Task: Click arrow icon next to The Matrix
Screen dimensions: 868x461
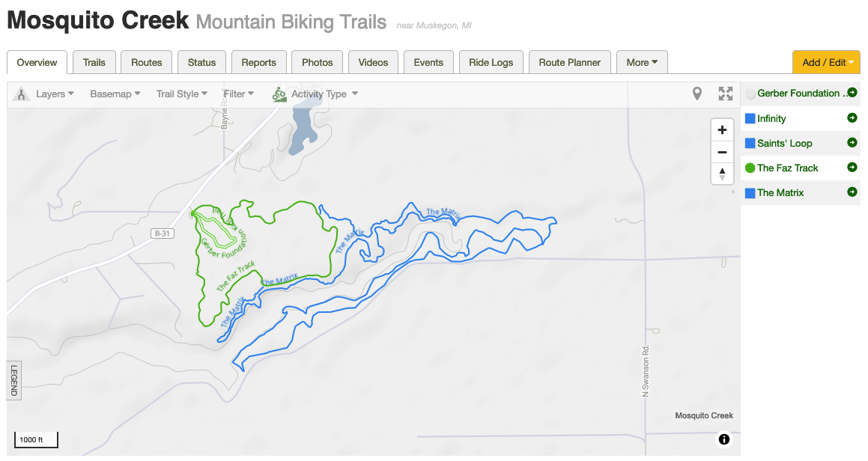Action: point(852,192)
